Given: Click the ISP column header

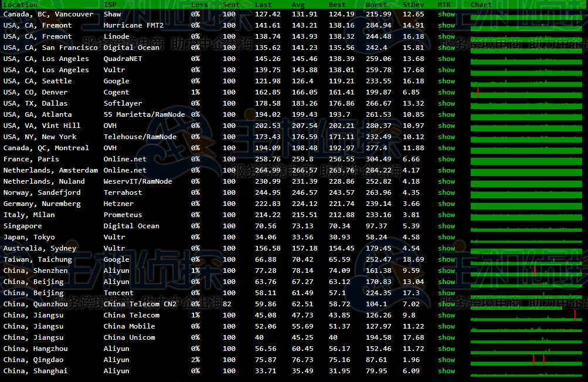Looking at the screenshot, I should 110,5.
